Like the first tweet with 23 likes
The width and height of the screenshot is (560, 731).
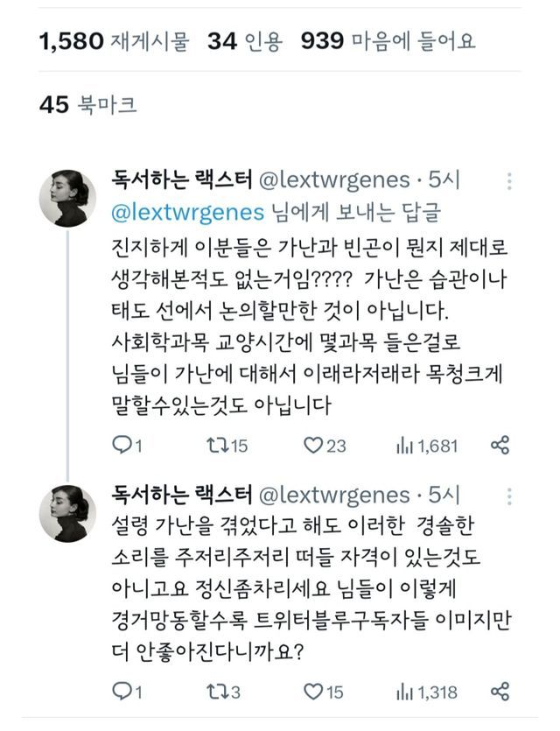(325, 446)
